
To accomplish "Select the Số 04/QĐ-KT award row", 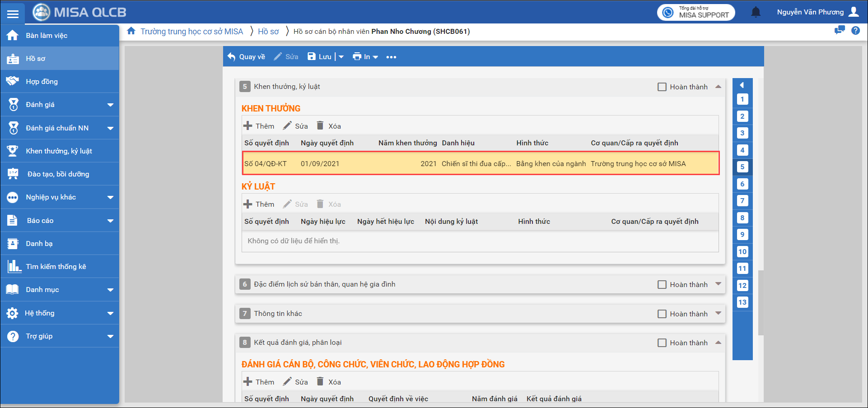I will (x=480, y=163).
